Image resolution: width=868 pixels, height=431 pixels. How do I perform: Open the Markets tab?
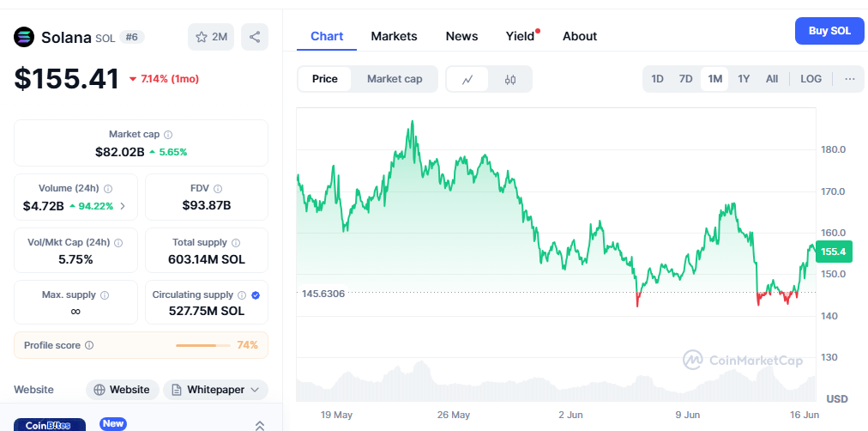pyautogui.click(x=394, y=36)
